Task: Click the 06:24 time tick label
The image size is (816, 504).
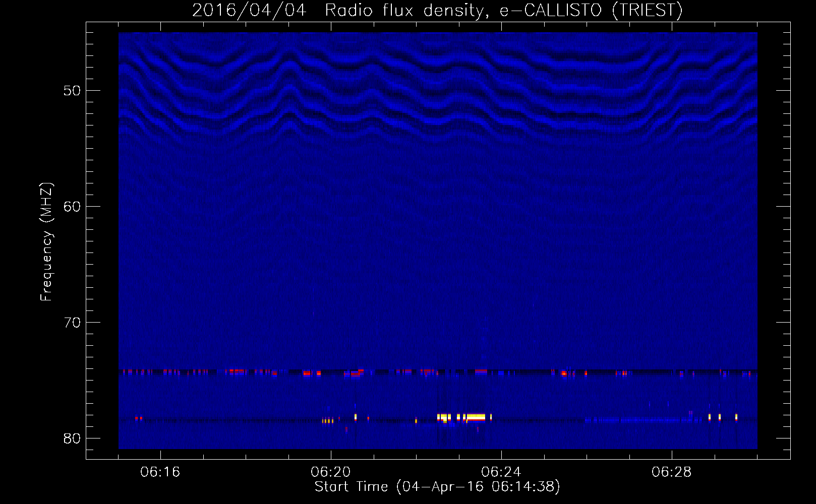Action: 501,472
